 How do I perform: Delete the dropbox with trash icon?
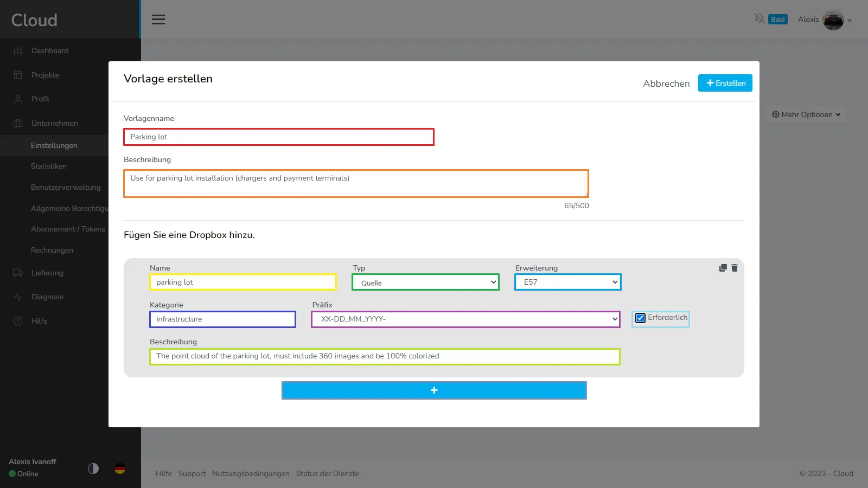pyautogui.click(x=735, y=268)
